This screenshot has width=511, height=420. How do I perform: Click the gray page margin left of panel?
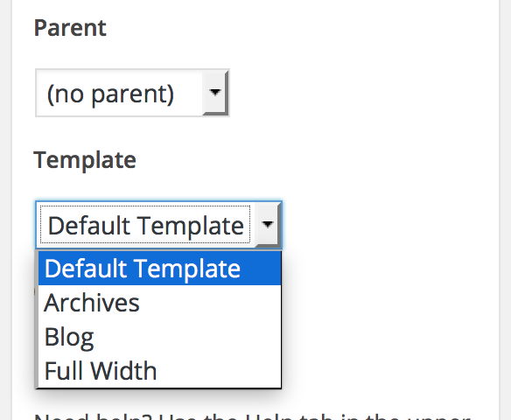5,210
